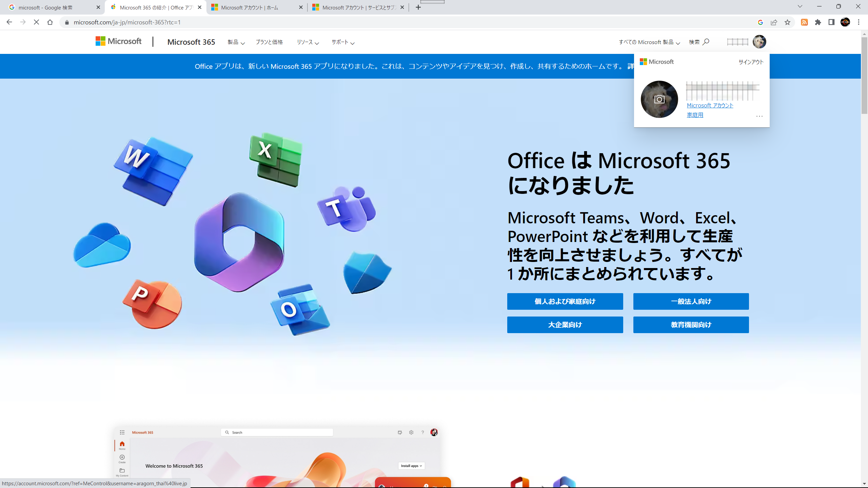This screenshot has width=868, height=488.
Task: Open Chrome profile avatar
Action: (845, 22)
